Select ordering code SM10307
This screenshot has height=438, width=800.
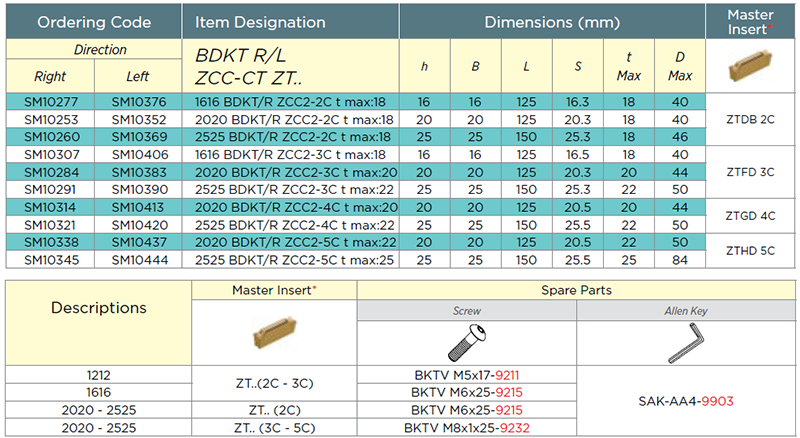pyautogui.click(x=51, y=155)
